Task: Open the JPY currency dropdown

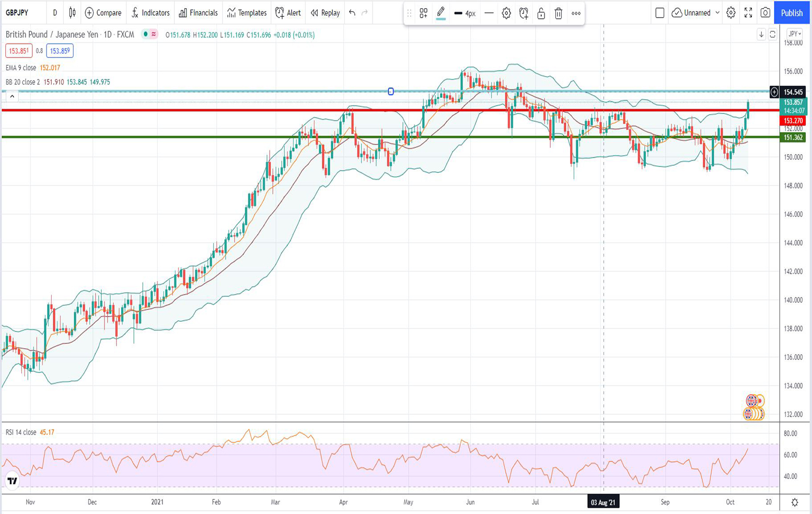Action: tap(794, 34)
